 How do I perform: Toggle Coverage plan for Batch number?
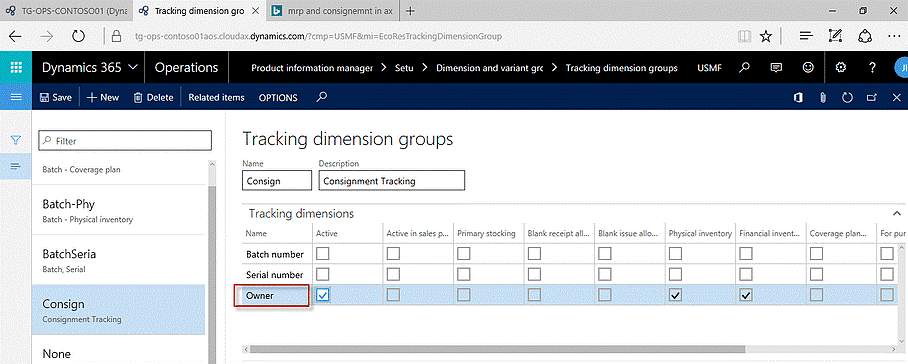817,253
